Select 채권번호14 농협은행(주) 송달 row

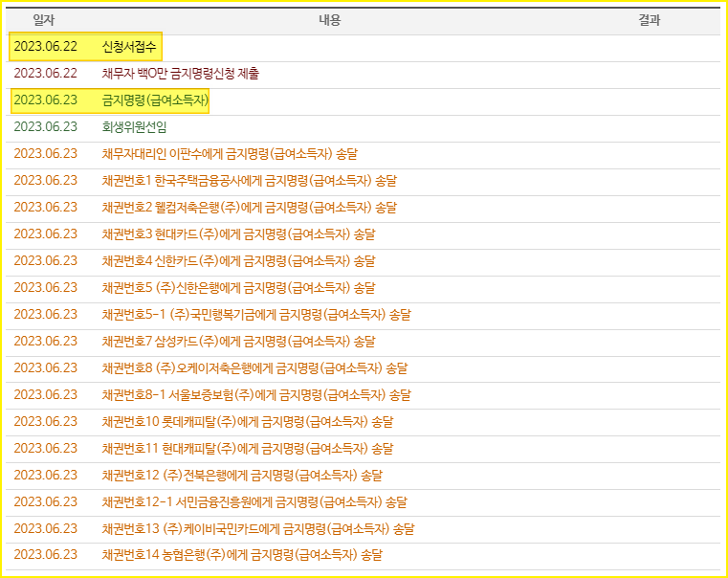[x=364, y=555]
